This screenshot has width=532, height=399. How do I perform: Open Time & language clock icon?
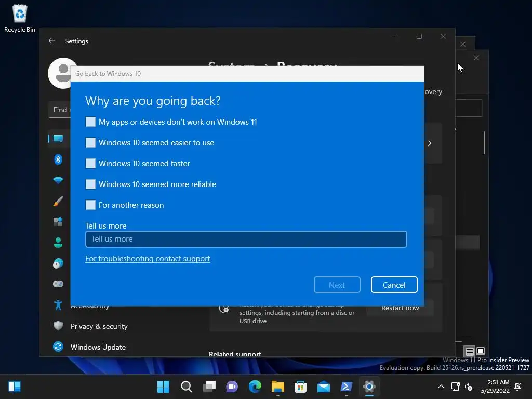58,263
